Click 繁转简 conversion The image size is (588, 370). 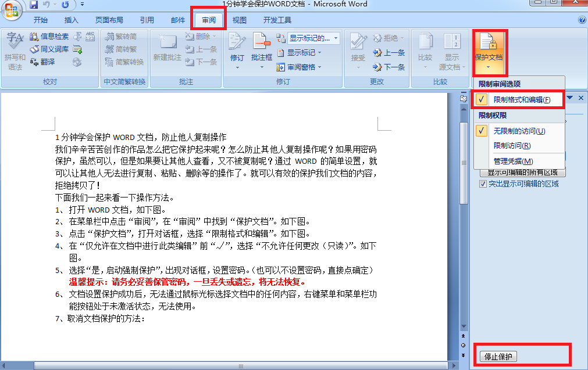pos(121,37)
